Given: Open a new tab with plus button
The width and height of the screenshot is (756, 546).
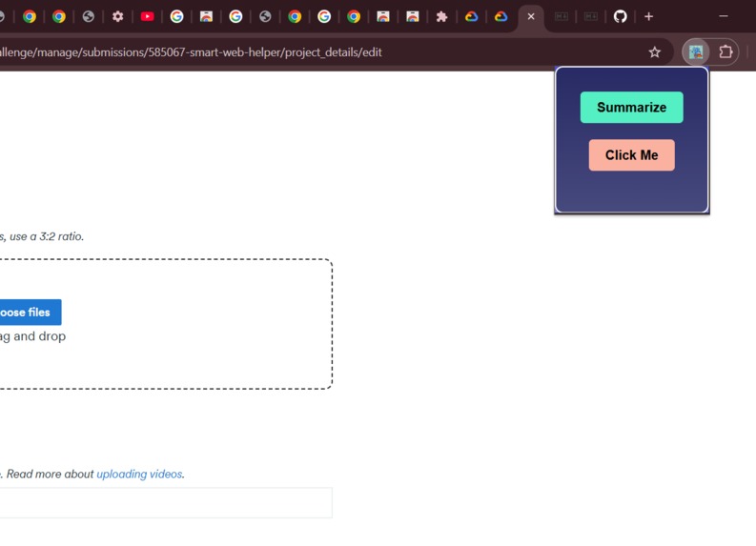Looking at the screenshot, I should (x=648, y=17).
